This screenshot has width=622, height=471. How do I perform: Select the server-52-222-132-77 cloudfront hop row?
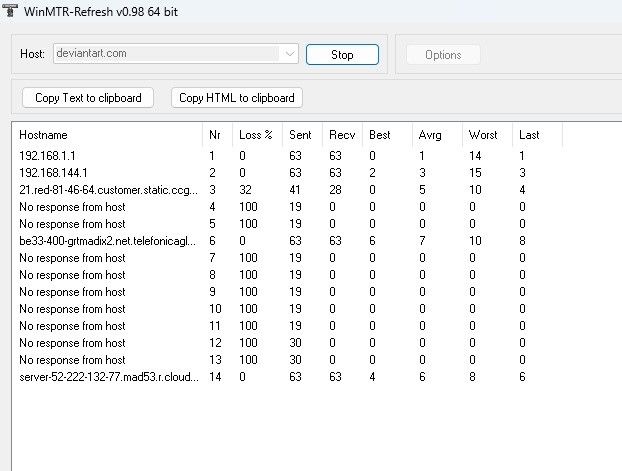[108, 377]
